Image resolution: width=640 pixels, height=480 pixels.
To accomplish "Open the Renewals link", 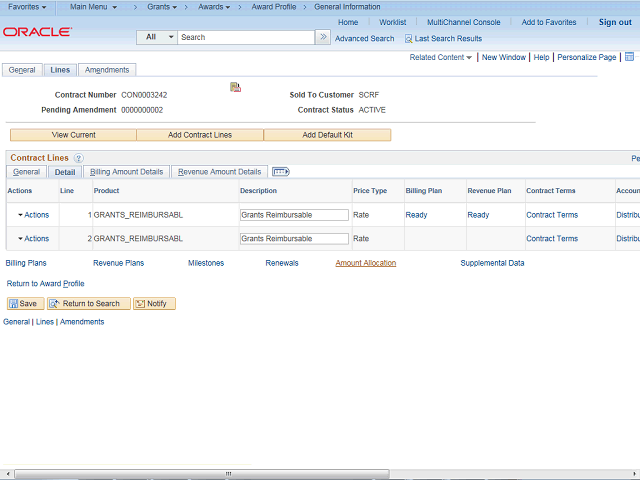I will coord(282,263).
